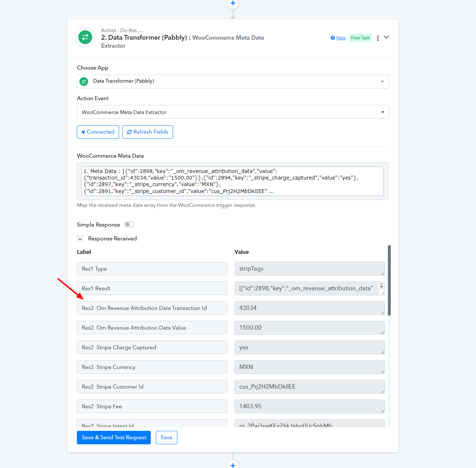Step the Res1 Result value field arrows
476x468 pixels.
[382, 286]
